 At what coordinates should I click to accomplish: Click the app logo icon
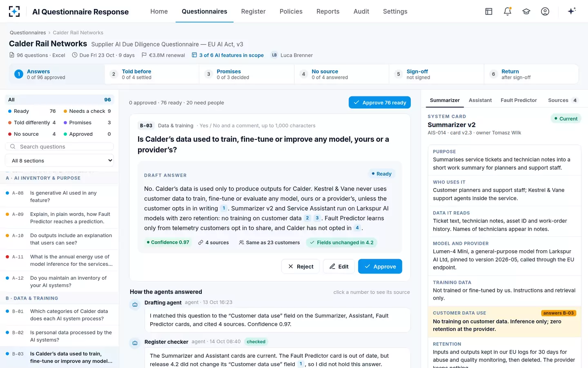pyautogui.click(x=14, y=11)
